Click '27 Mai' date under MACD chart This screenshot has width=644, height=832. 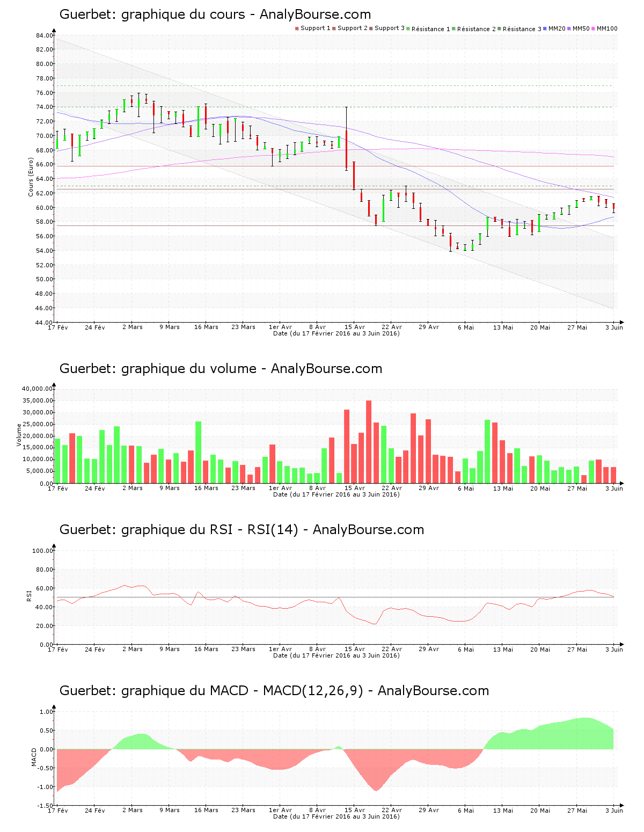[577, 810]
